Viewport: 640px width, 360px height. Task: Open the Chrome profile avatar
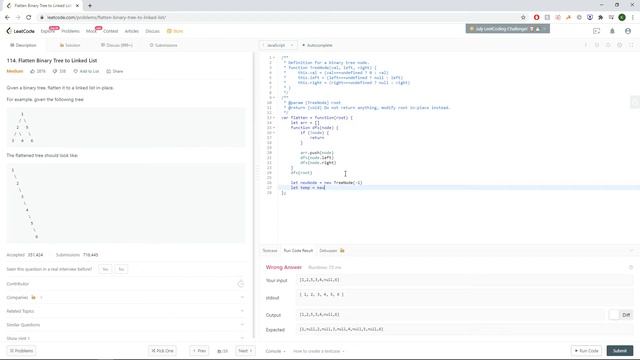pos(622,17)
